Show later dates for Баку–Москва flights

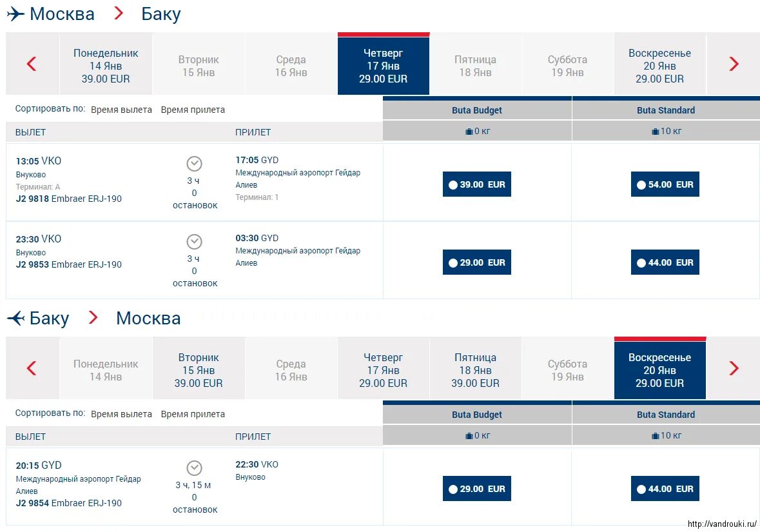(734, 368)
